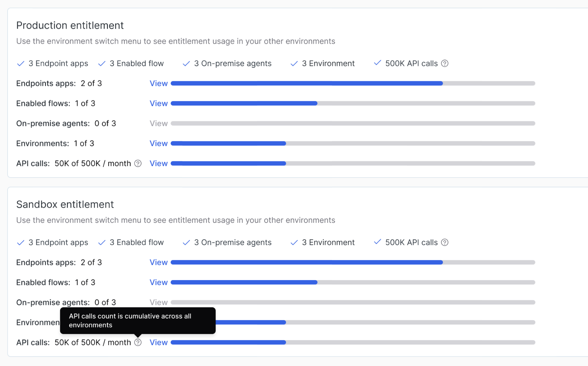Open View link for Production Enabled flows
588x366 pixels.
point(159,103)
